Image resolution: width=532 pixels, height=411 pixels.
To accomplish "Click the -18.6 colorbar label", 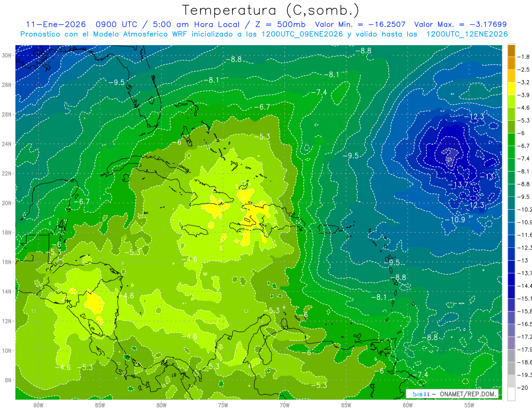I will pyautogui.click(x=525, y=362).
